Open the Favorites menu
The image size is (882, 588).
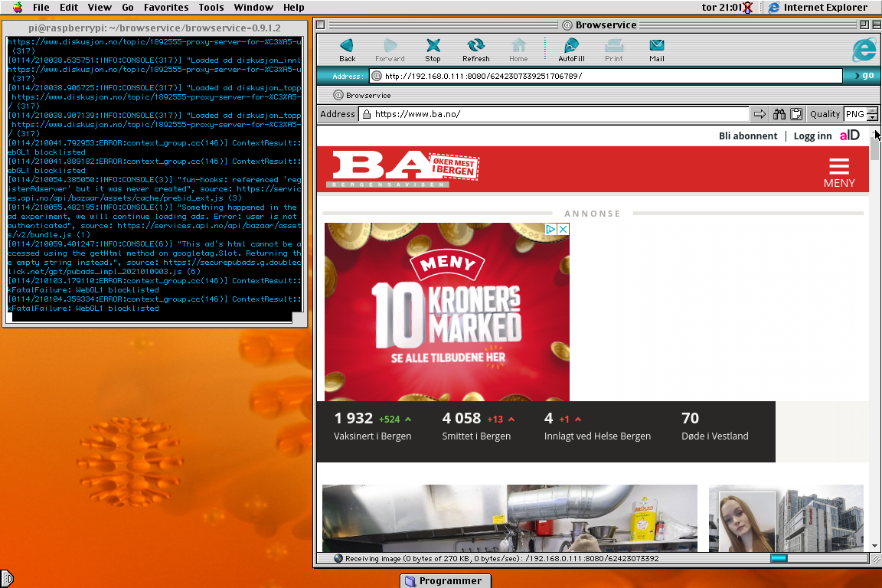coord(166,8)
